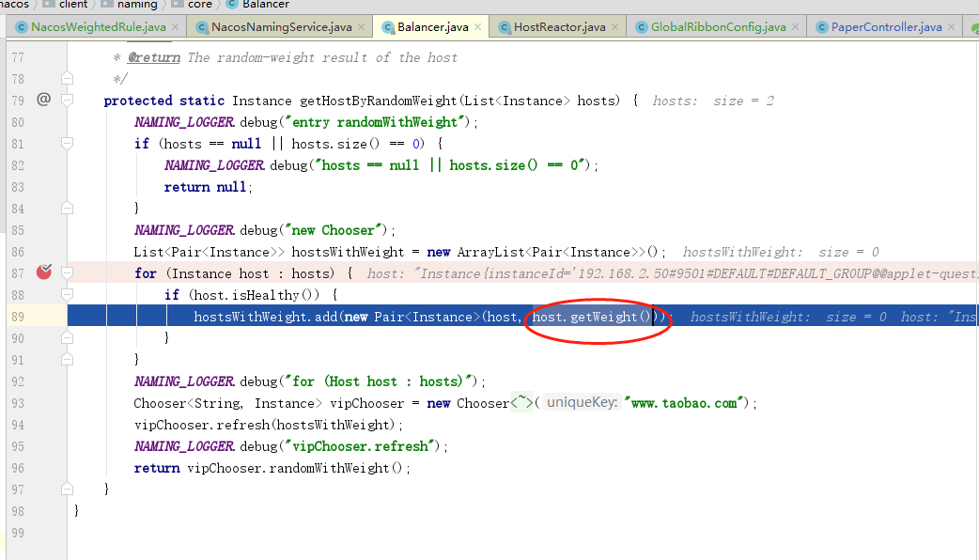
Task: Click the class icon on PaperController.java tab
Action: pos(822,27)
